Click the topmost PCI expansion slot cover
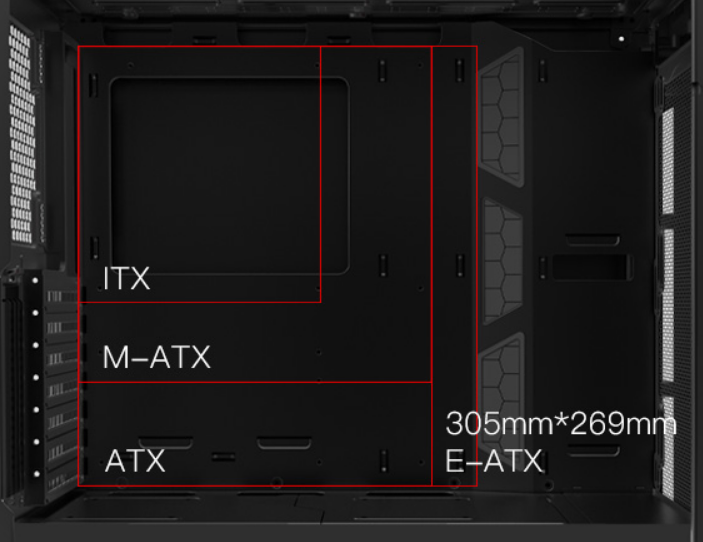The height and width of the screenshot is (542, 703). (x=61, y=296)
